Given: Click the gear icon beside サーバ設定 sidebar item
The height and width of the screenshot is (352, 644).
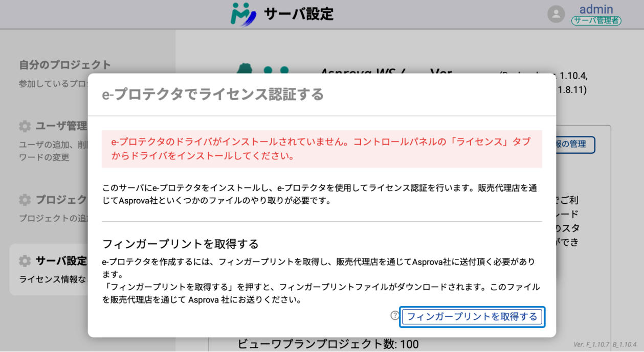Looking at the screenshot, I should click(25, 261).
